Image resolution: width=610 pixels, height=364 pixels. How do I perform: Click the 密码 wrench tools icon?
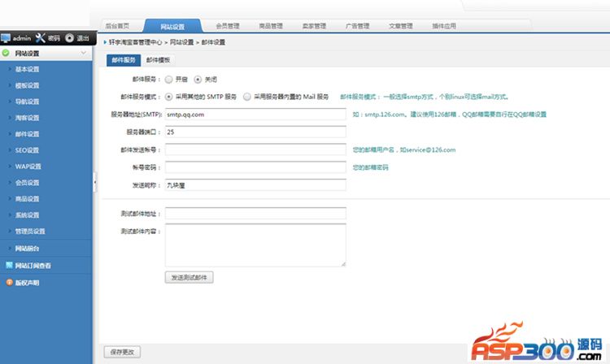click(40, 38)
